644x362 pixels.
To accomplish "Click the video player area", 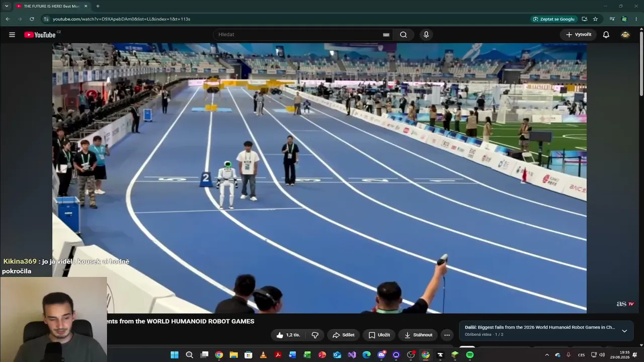I will (x=319, y=178).
